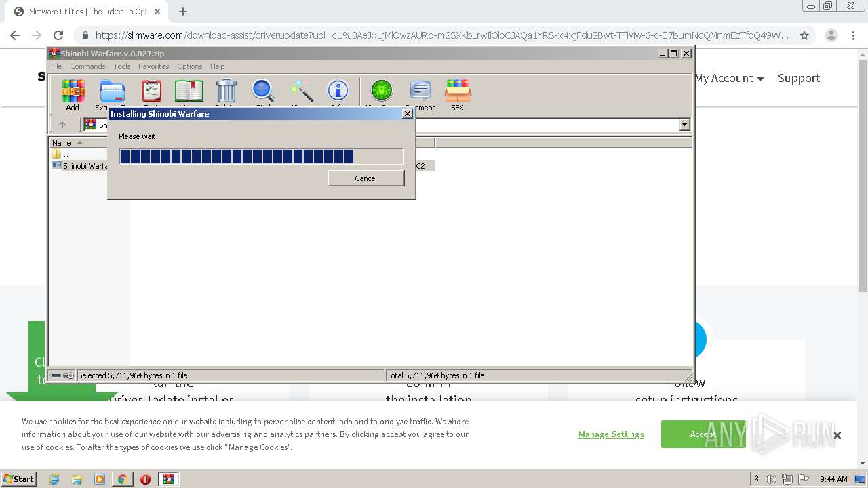Click the site padlock icon in address bar
The width and height of the screenshot is (868, 488).
click(x=84, y=35)
